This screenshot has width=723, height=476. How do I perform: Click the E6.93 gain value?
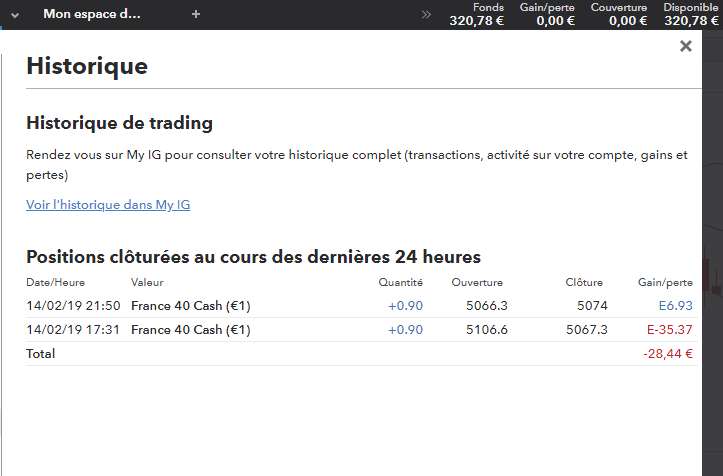(676, 306)
